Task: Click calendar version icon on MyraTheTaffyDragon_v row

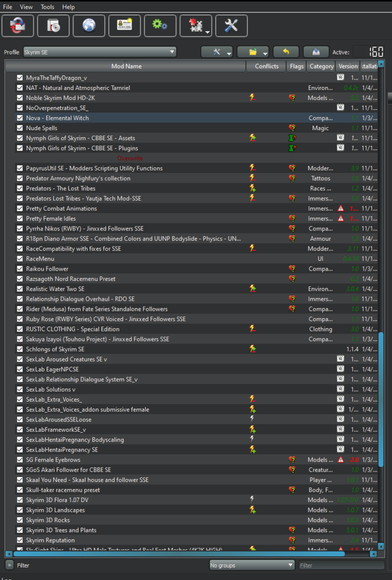Action: point(340,77)
